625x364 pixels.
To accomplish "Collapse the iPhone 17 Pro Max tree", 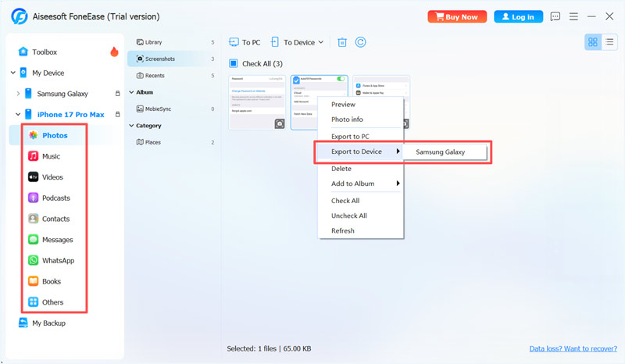I will pos(18,114).
